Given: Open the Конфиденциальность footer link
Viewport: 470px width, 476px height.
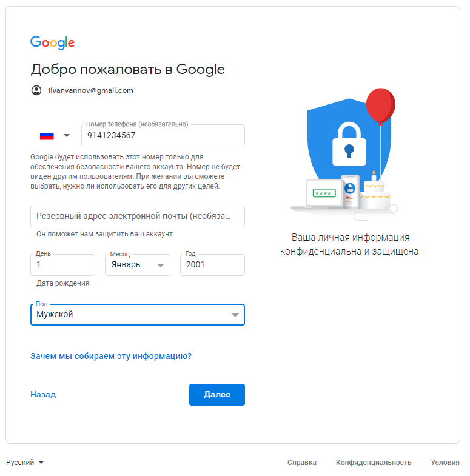Looking at the screenshot, I should coord(374,463).
